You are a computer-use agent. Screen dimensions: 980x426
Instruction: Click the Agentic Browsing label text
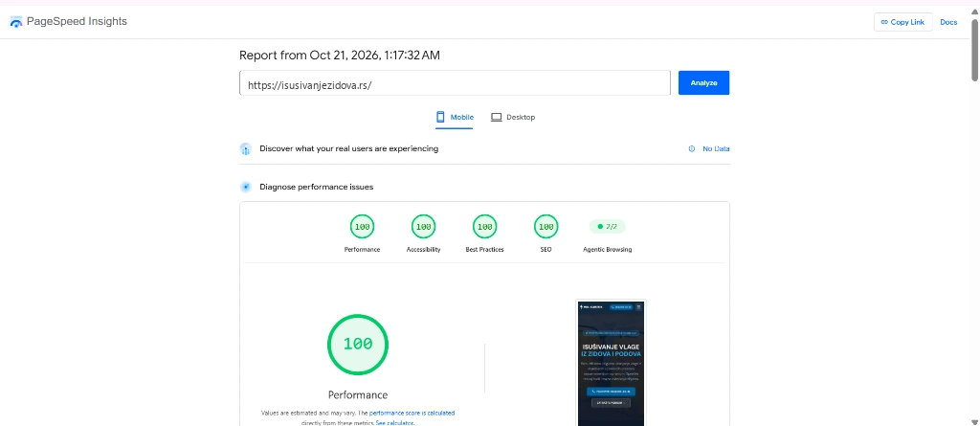coord(607,249)
